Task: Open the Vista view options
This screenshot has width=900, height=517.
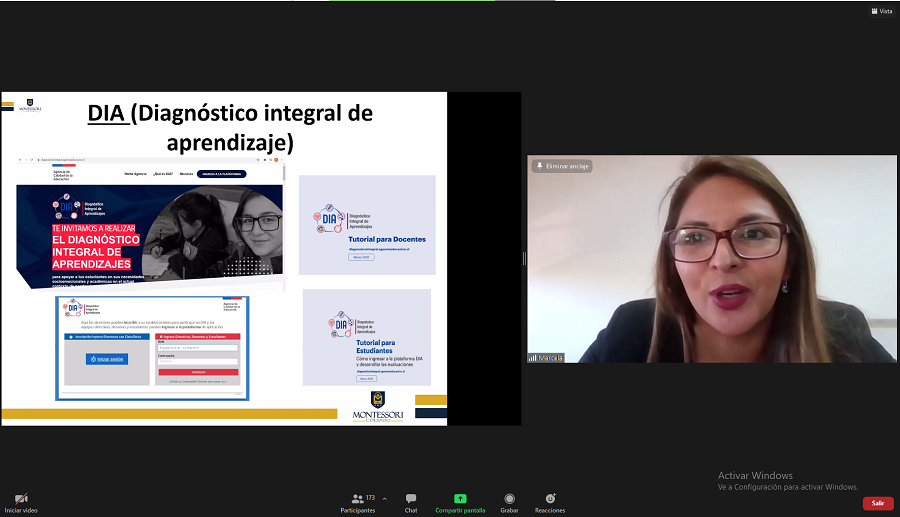Action: [x=882, y=11]
